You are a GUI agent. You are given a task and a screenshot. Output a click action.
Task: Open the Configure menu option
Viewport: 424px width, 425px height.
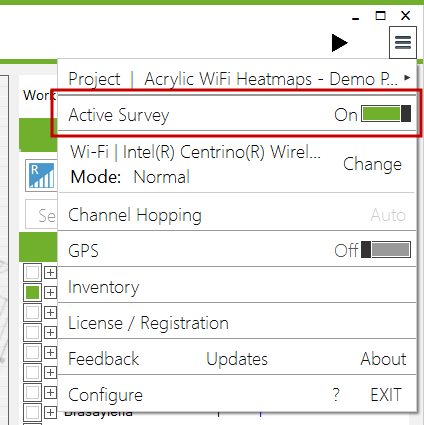105,395
